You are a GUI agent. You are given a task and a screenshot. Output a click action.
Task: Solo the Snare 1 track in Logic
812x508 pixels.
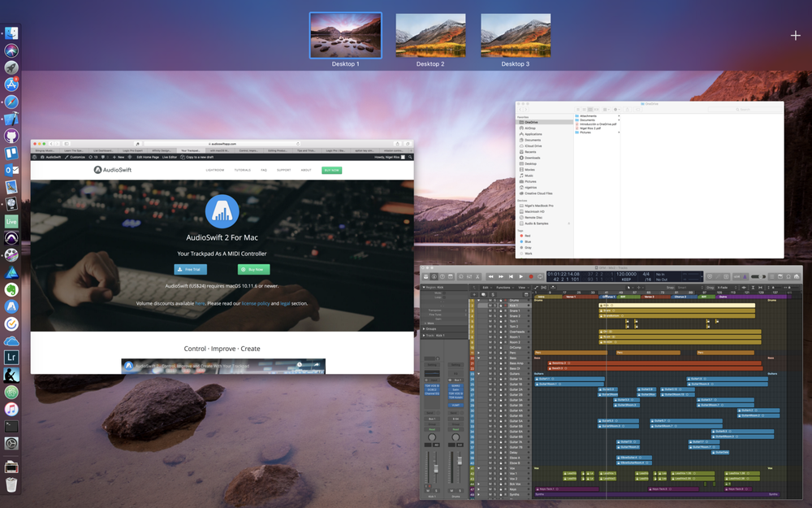click(495, 311)
